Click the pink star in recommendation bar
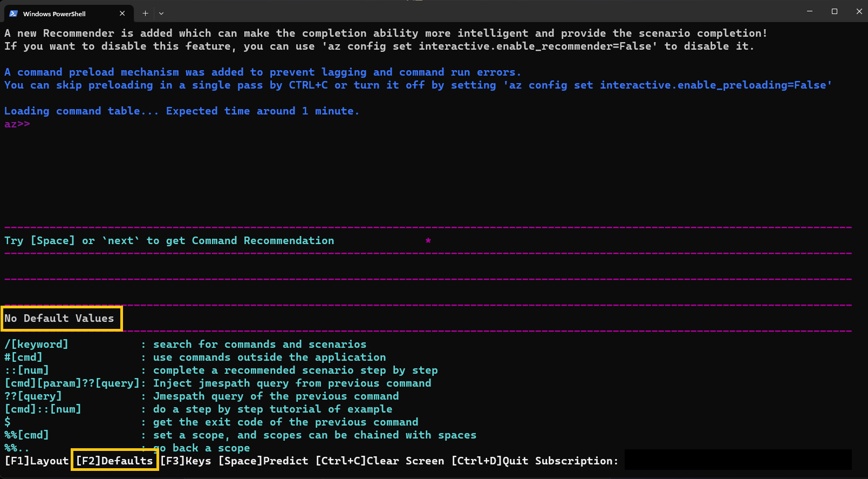The height and width of the screenshot is (479, 868). click(428, 240)
